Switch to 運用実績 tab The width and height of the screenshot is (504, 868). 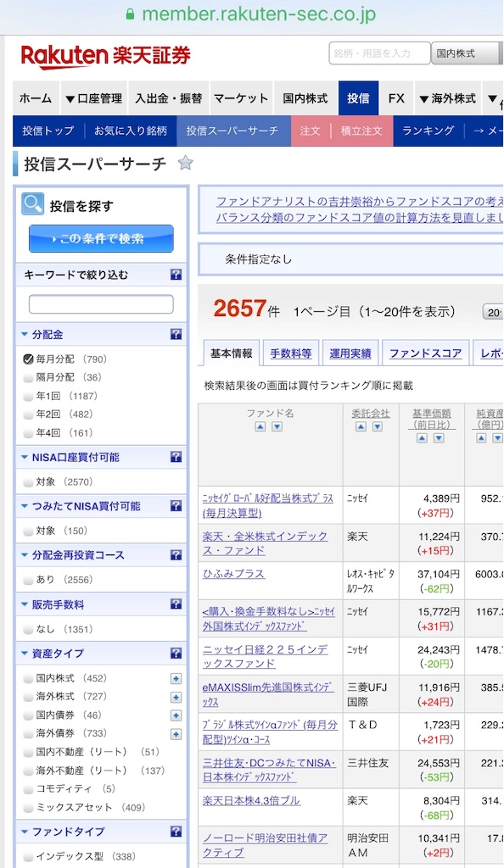[x=350, y=353]
